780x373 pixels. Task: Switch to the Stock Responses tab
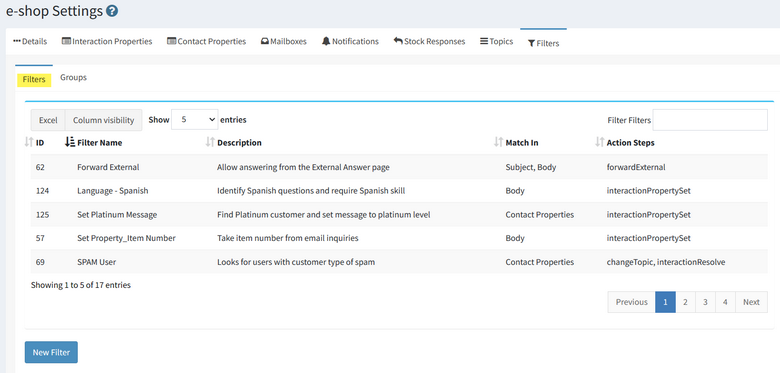tap(429, 41)
